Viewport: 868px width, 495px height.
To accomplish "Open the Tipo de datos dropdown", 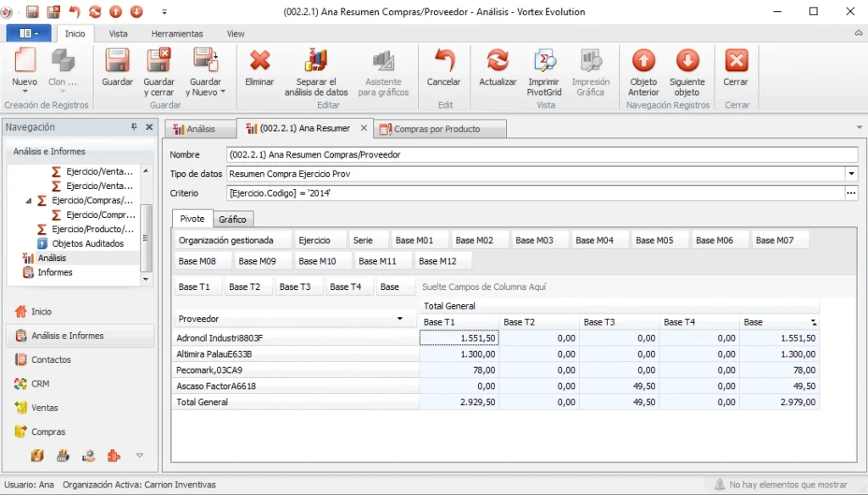I will (851, 174).
